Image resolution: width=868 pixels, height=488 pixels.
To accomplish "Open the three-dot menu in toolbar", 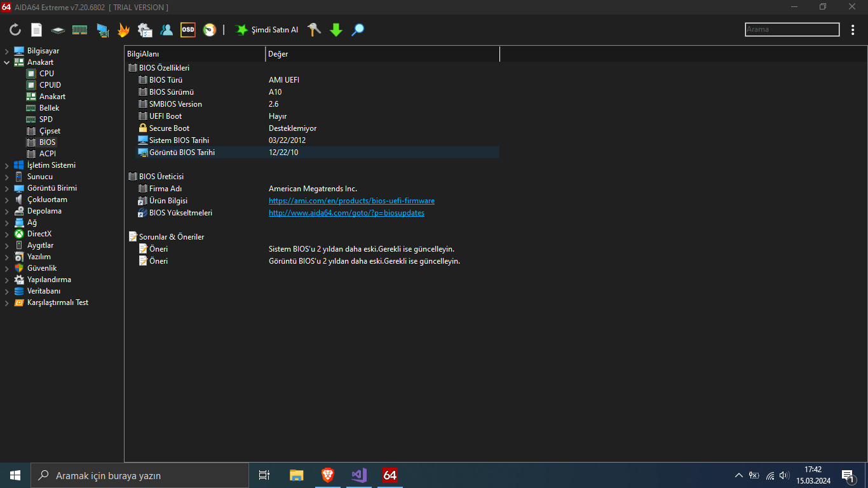I will pos(853,30).
